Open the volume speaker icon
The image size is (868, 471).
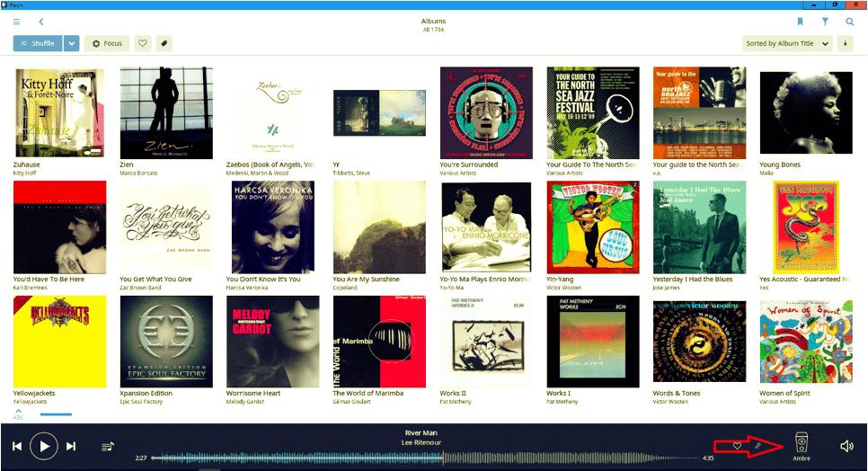(x=846, y=446)
